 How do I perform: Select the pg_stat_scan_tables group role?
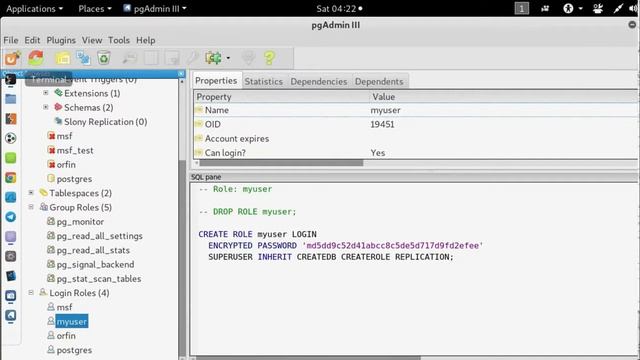click(x=99, y=279)
